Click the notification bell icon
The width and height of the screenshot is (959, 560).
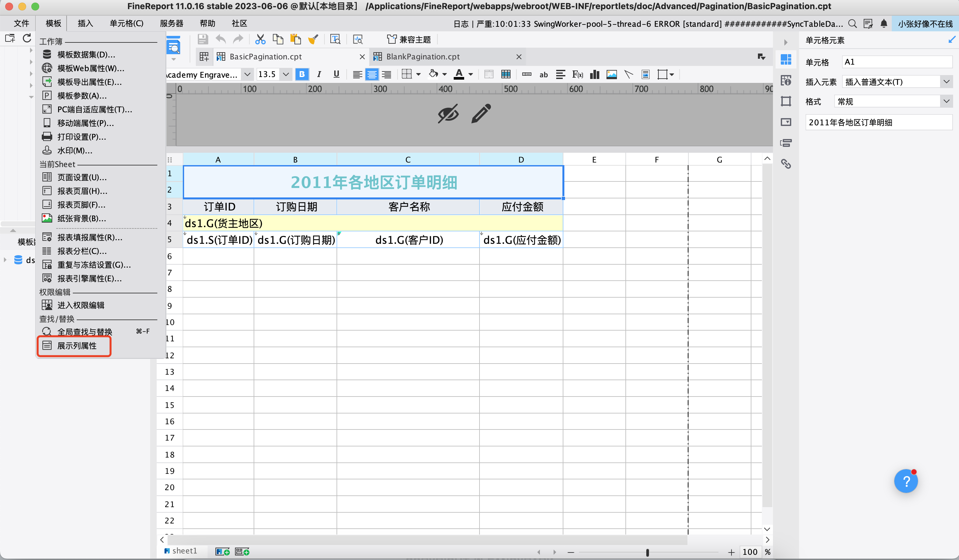click(x=884, y=23)
